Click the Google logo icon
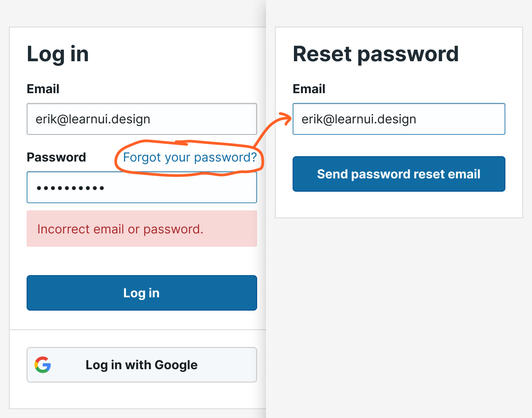Image resolution: width=532 pixels, height=418 pixels. (x=43, y=365)
